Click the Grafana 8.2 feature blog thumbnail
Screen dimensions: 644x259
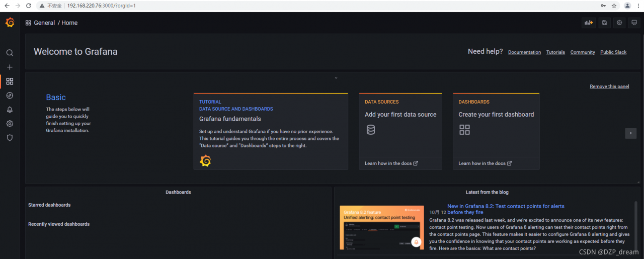tap(381, 227)
